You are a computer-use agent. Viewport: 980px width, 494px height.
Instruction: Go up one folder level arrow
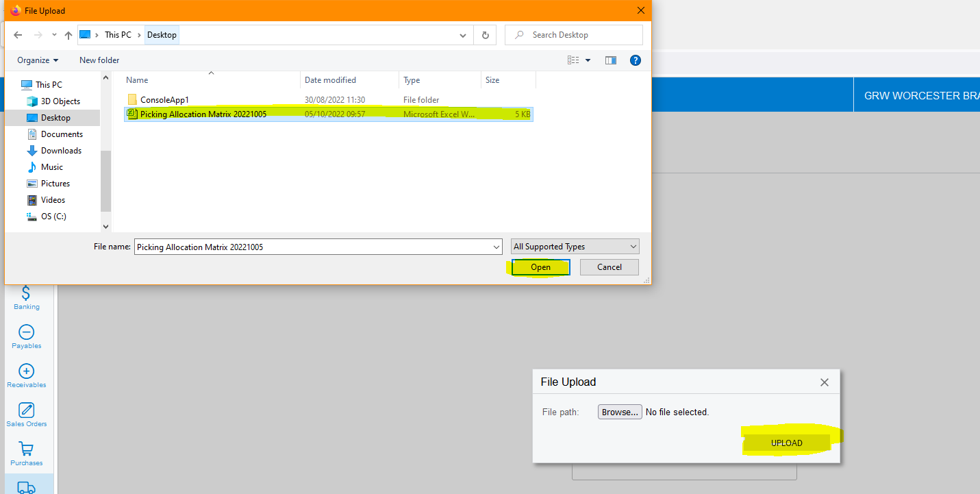click(x=68, y=35)
